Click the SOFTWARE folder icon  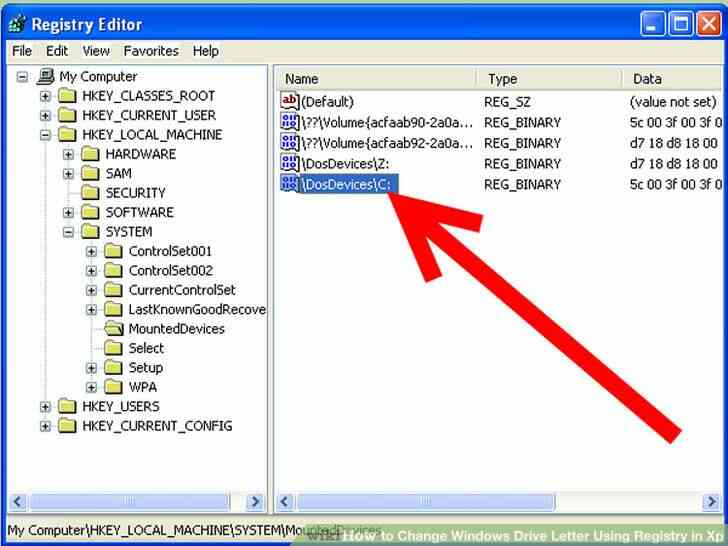pos(90,212)
